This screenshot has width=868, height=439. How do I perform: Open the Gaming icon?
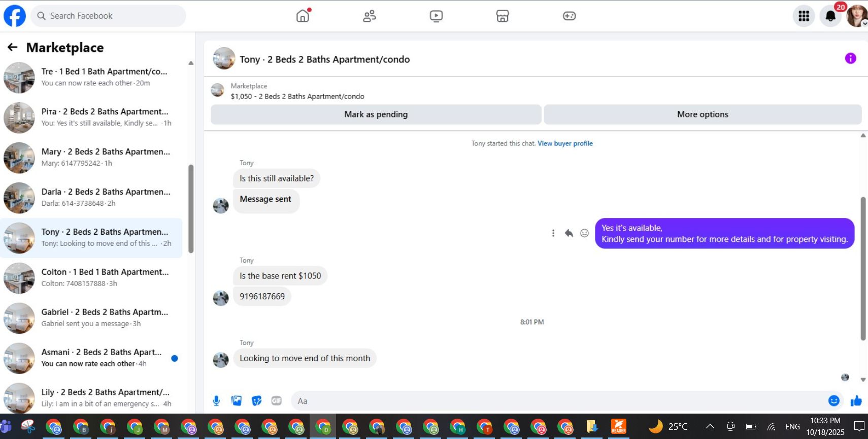coord(569,16)
